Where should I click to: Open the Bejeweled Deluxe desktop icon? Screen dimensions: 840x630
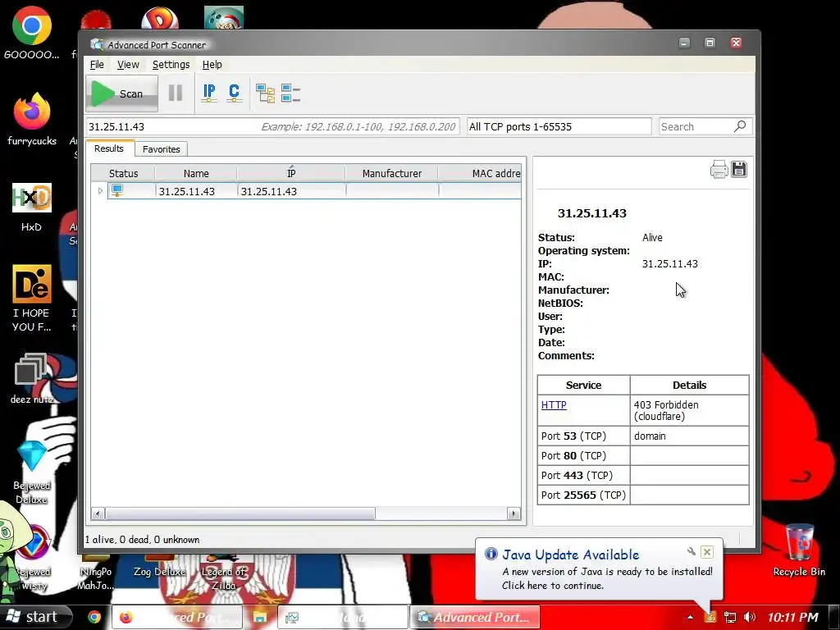(x=32, y=472)
